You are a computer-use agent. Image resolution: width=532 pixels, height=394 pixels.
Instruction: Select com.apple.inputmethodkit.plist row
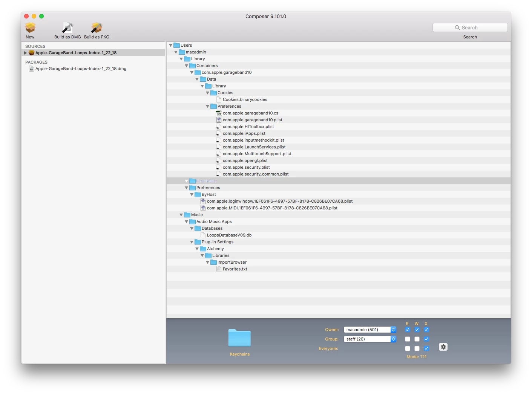339,140
